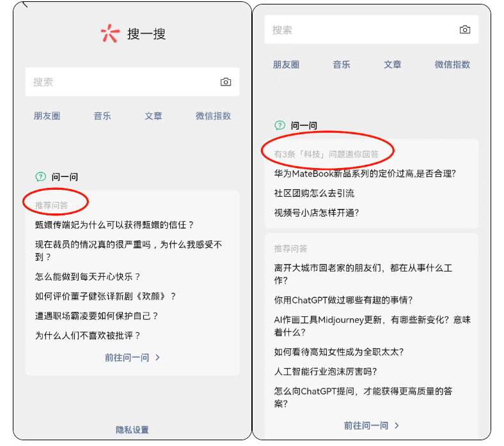Screen dimensions: 504x446
Task: Open question 人工智能行业泡沫厉害吗
Action: click(x=326, y=371)
